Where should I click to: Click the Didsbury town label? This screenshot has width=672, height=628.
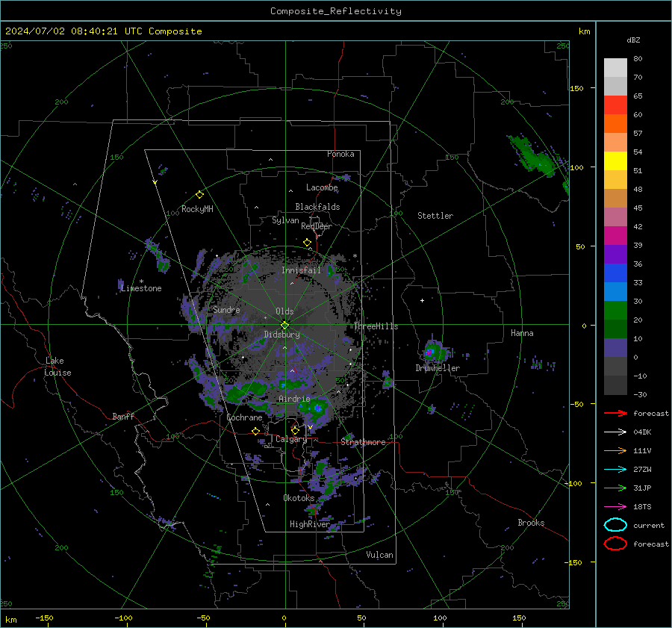pyautogui.click(x=281, y=335)
